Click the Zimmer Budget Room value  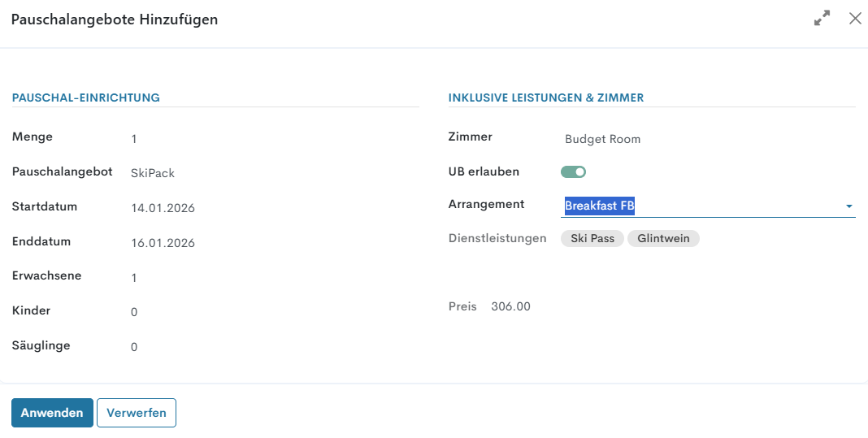[602, 139]
